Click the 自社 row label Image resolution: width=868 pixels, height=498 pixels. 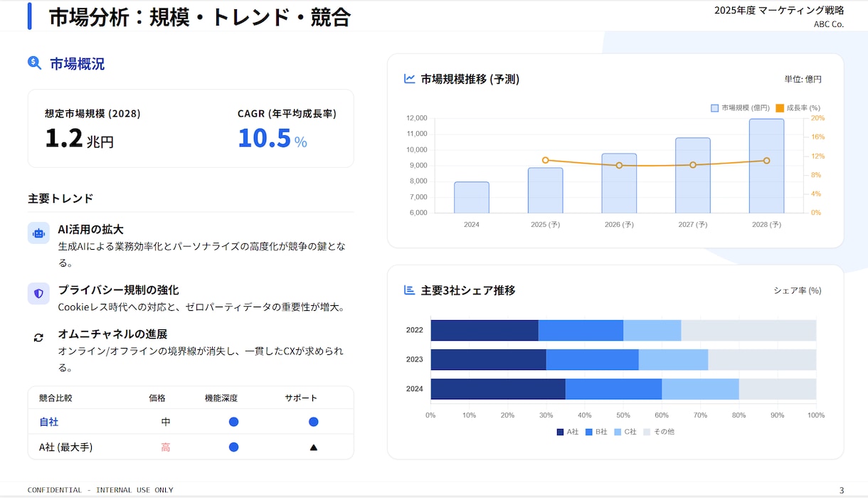coord(48,422)
